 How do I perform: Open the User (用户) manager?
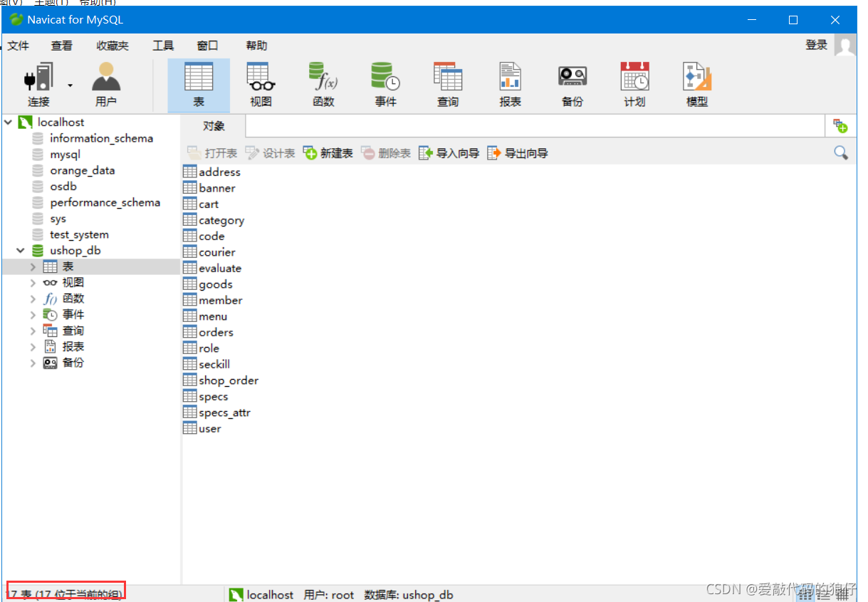point(106,84)
